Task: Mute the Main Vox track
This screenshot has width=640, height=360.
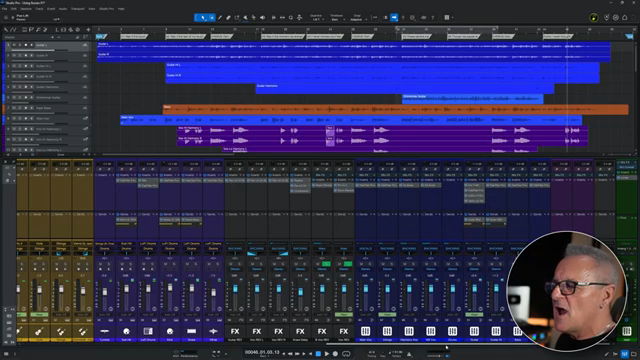Action: point(14,118)
